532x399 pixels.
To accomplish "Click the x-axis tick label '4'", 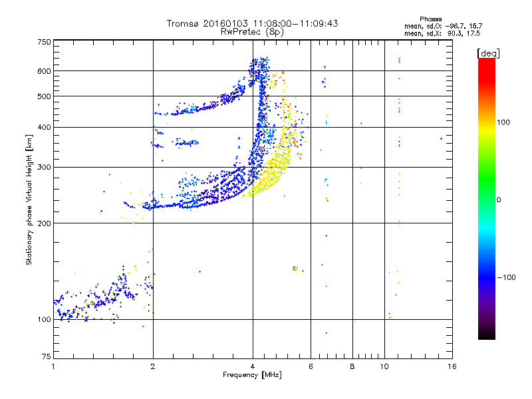I will [x=253, y=366].
